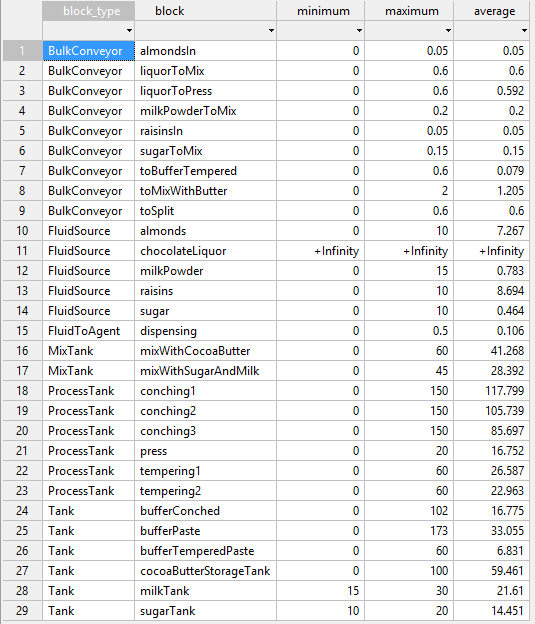
Task: Click the minimum column header
Action: [320, 11]
